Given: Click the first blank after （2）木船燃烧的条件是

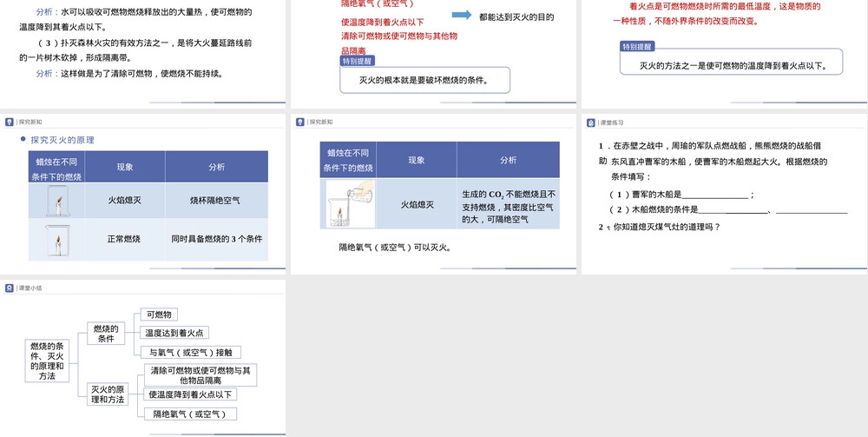Looking at the screenshot, I should [x=733, y=209].
